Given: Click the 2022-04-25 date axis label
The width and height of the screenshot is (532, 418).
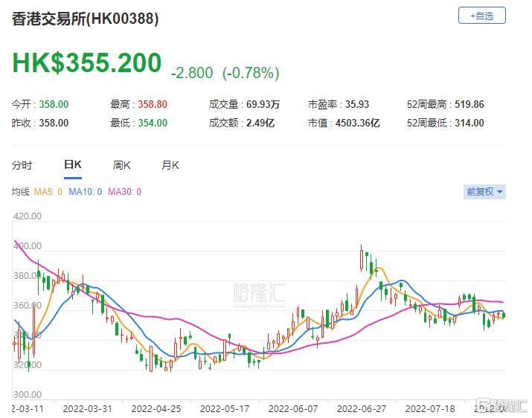Looking at the screenshot, I should click(x=156, y=409).
